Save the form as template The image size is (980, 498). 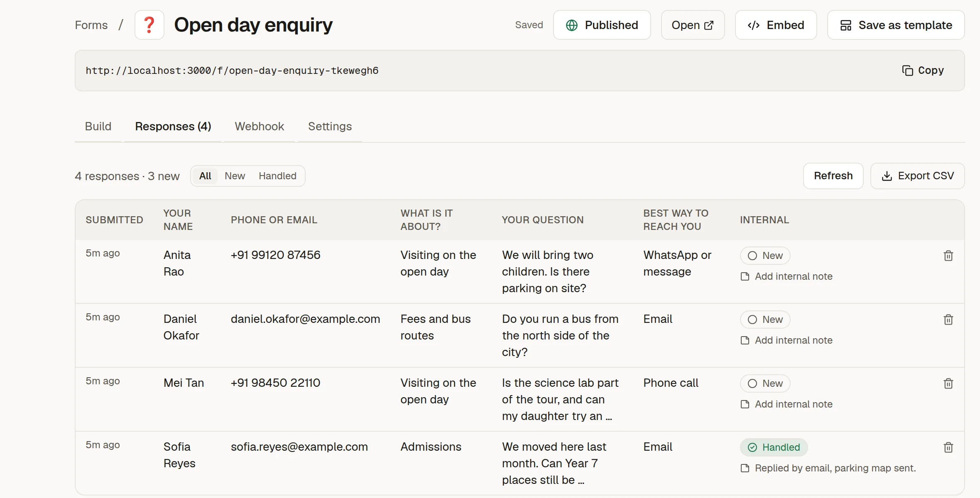pos(896,25)
